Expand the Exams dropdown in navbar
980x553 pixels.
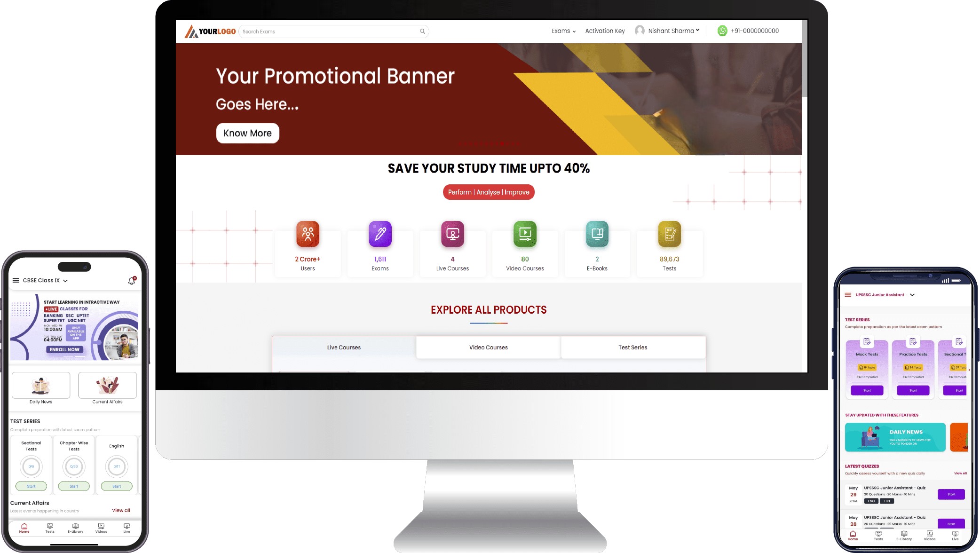tap(563, 30)
